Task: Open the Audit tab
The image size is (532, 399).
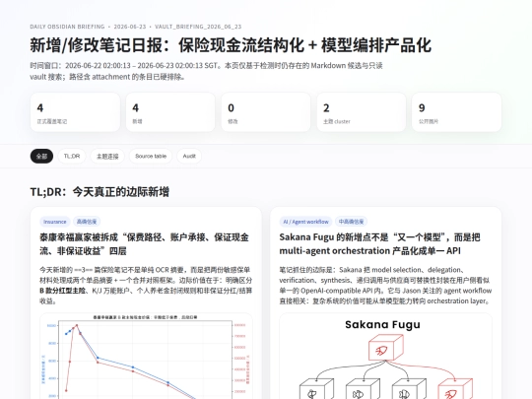Action: [189, 156]
